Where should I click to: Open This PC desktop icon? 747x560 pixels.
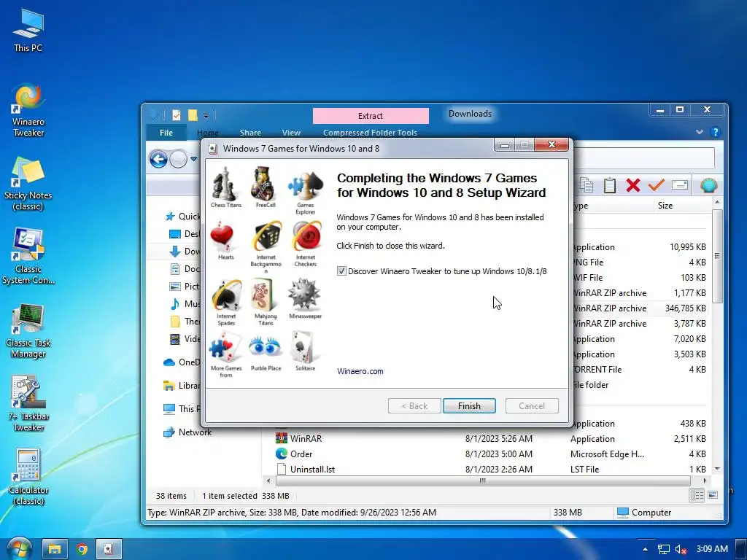pos(28,31)
